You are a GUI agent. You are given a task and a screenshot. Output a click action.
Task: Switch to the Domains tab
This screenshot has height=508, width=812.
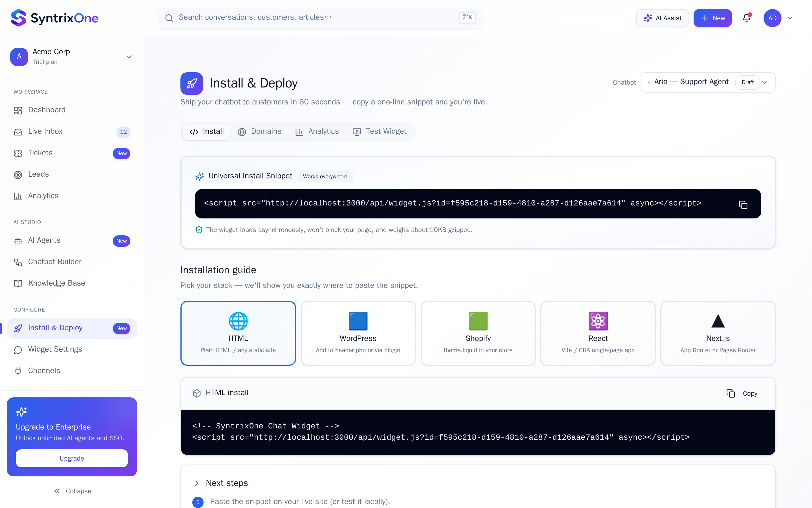(260, 131)
